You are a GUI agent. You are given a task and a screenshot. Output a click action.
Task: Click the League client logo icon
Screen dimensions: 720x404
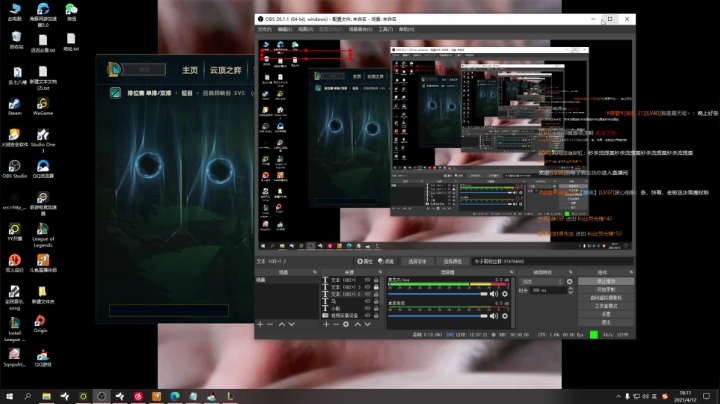pyautogui.click(x=114, y=69)
